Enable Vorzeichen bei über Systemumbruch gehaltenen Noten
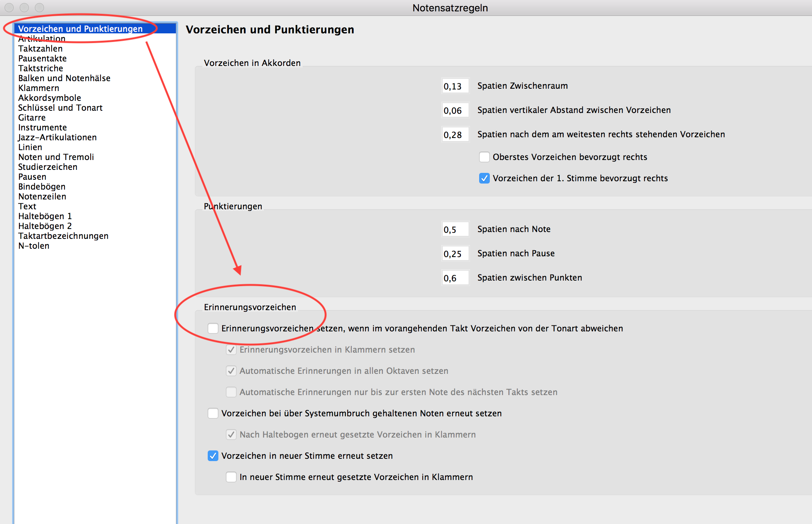This screenshot has width=812, height=524. (x=213, y=413)
